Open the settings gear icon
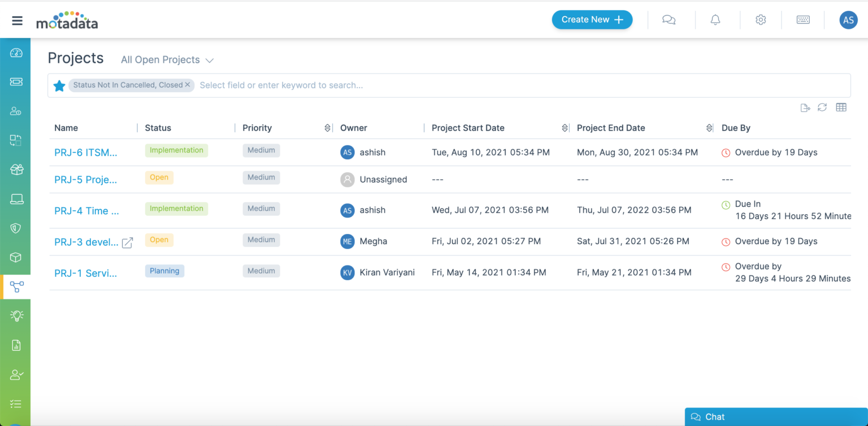Screen dimensions: 868x426 [761, 20]
